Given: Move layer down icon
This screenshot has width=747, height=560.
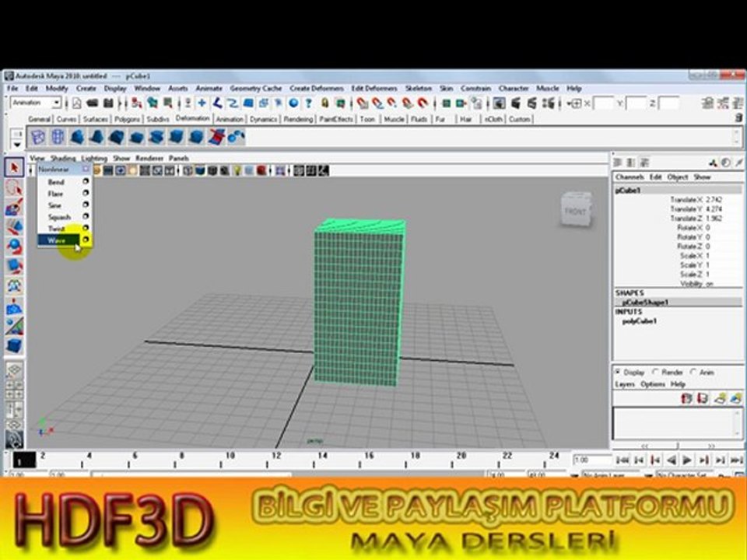Looking at the screenshot, I should click(703, 398).
